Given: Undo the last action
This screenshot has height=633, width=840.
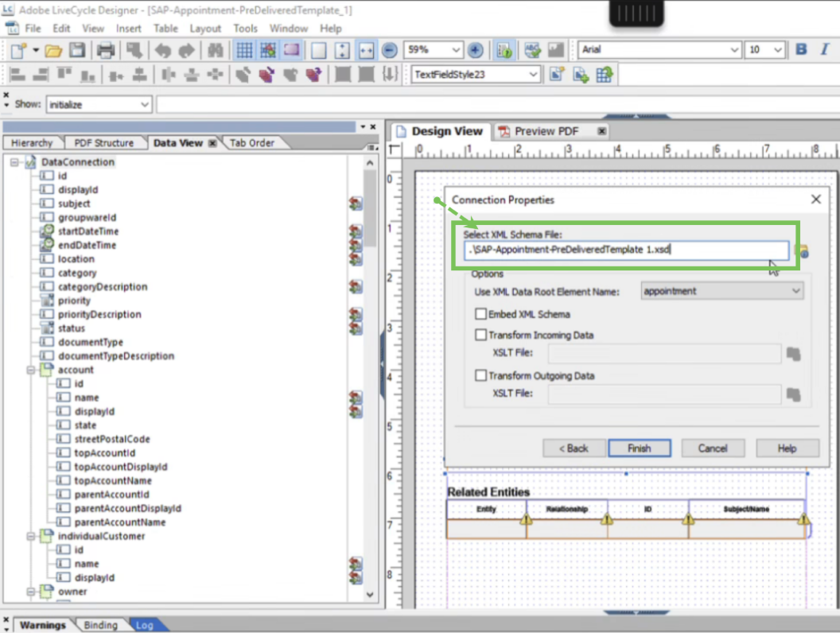Looking at the screenshot, I should point(163,50).
